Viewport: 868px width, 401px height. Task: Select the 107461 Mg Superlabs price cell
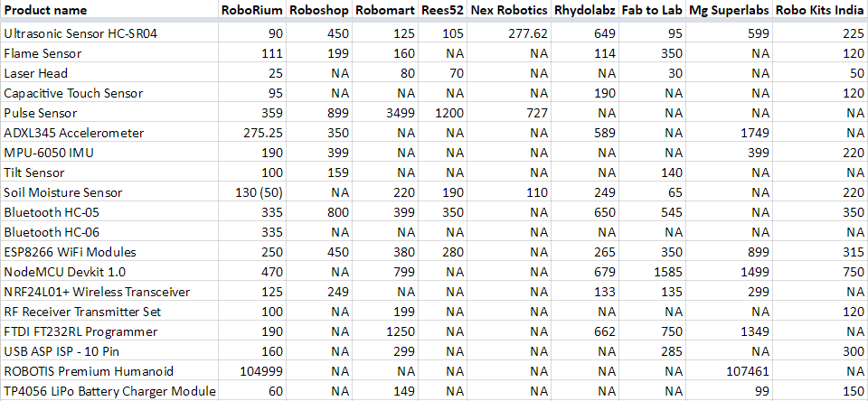pyautogui.click(x=729, y=372)
